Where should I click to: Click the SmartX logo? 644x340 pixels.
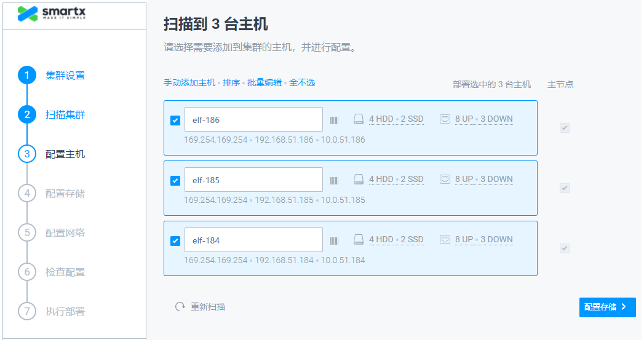tap(52, 14)
